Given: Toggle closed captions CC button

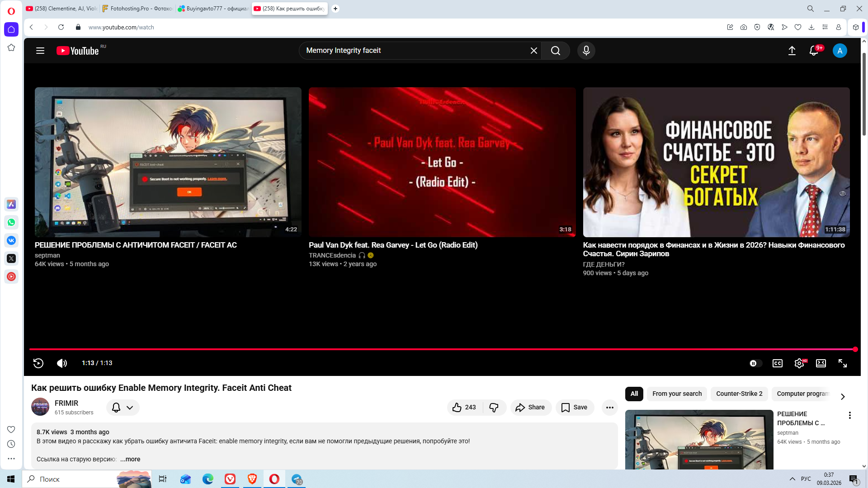Looking at the screenshot, I should 778,363.
